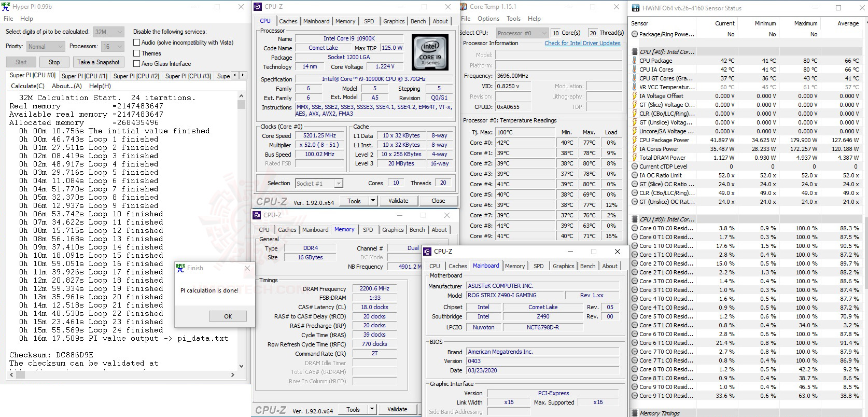868x417 pixels.
Task: Expand the CPU-Z Tools dropdown arrow
Action: pyautogui.click(x=372, y=201)
